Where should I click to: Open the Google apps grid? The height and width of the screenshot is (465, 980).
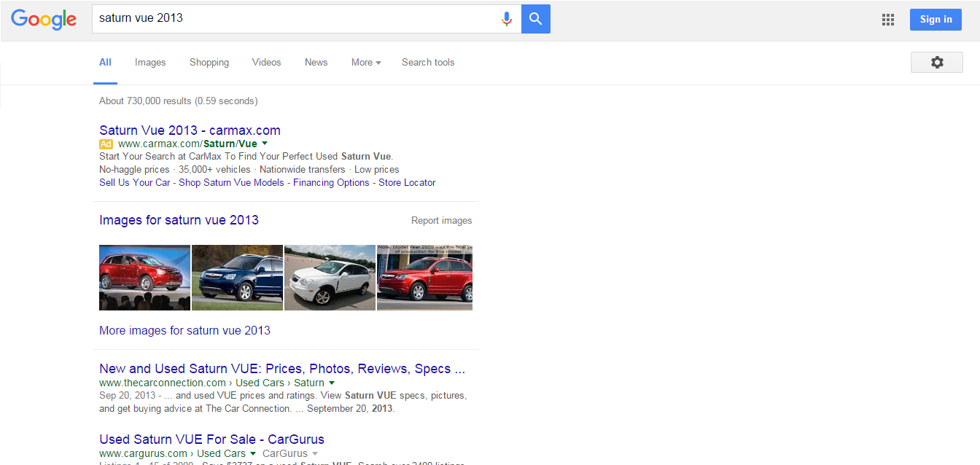coord(887,20)
